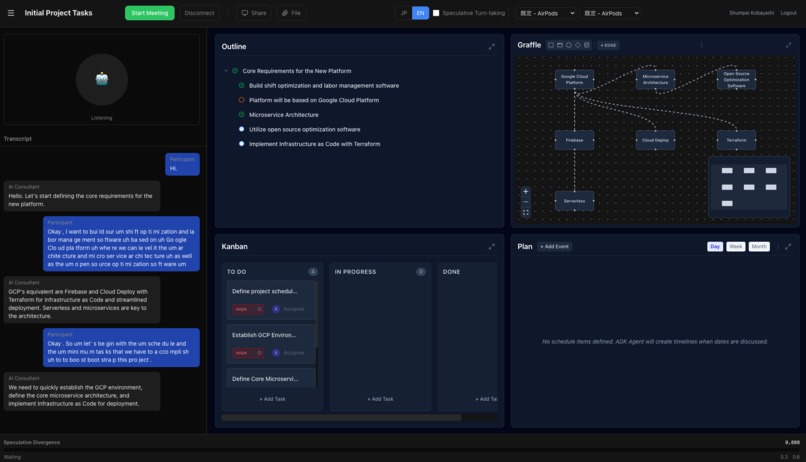Click the Speculative Divergence progress bar
Screen dimensions: 806x462
pyautogui.click(x=402, y=449)
